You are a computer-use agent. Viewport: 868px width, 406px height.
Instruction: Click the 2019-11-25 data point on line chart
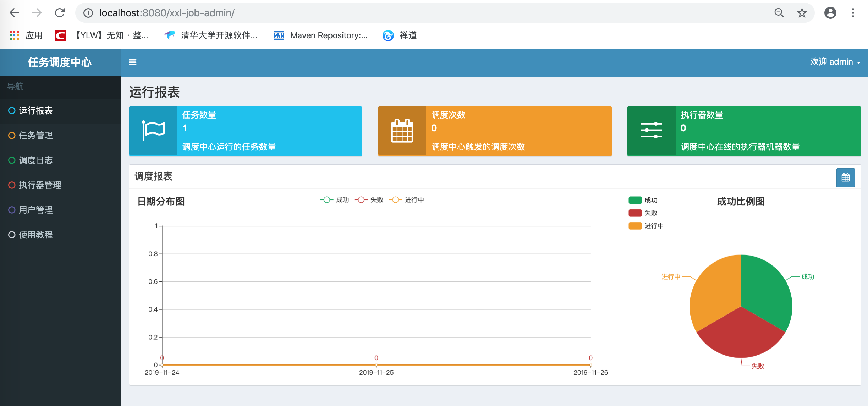(376, 365)
